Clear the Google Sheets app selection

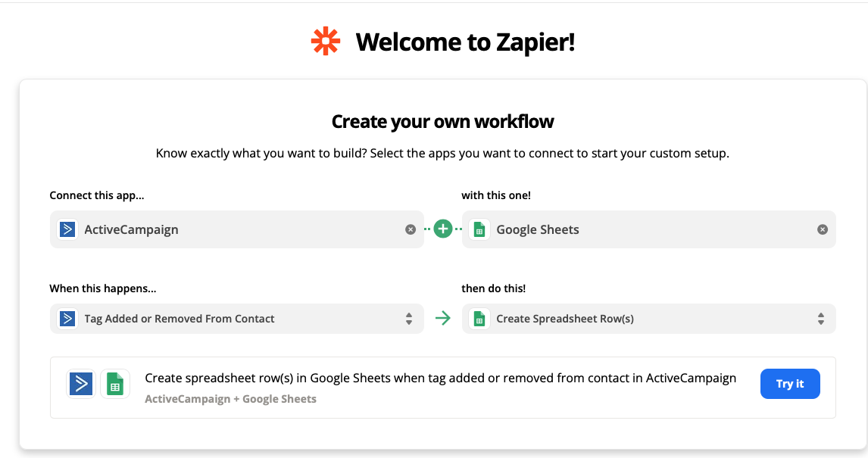823,229
